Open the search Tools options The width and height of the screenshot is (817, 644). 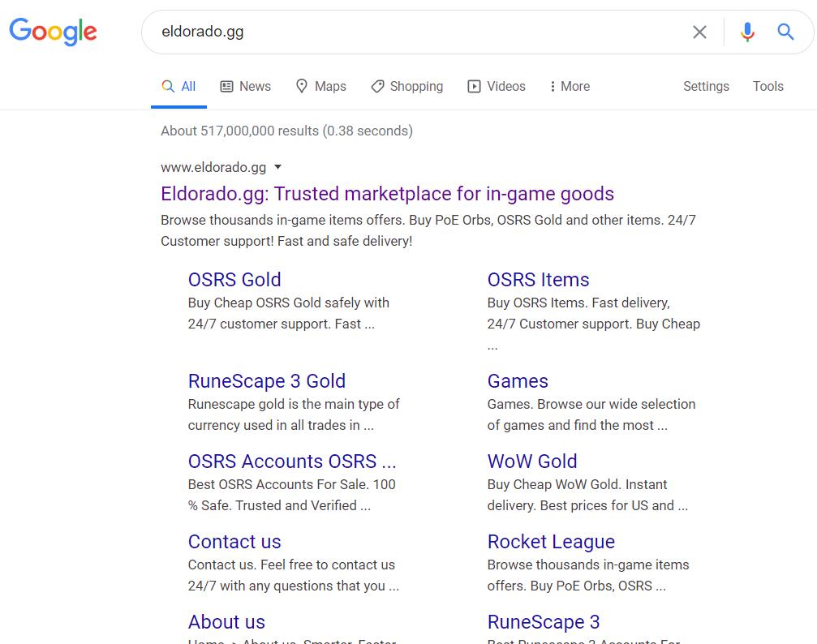coord(768,86)
